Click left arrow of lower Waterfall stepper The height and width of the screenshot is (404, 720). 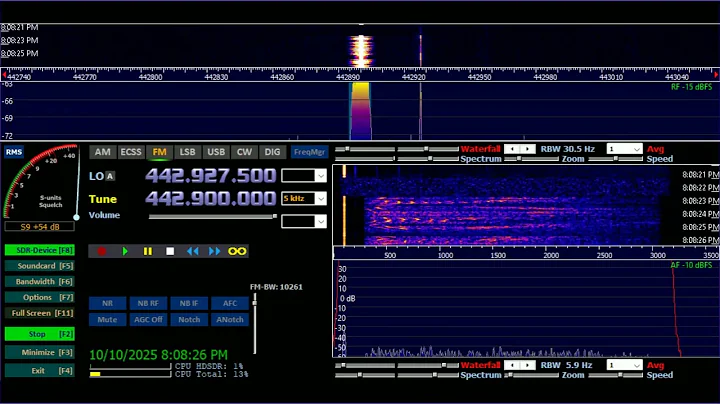pyautogui.click(x=512, y=365)
